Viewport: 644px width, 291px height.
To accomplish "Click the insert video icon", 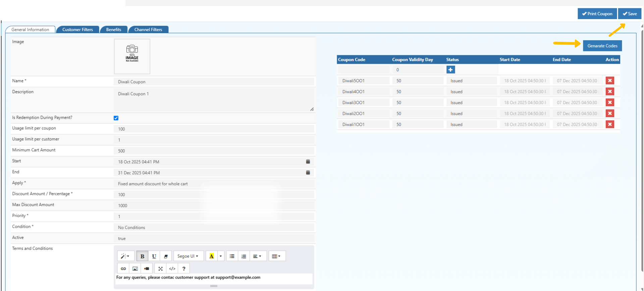I will [x=147, y=269].
